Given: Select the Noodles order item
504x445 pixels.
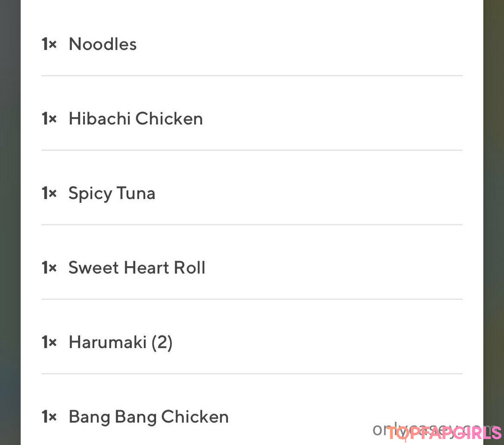Looking at the screenshot, I should pyautogui.click(x=103, y=44).
